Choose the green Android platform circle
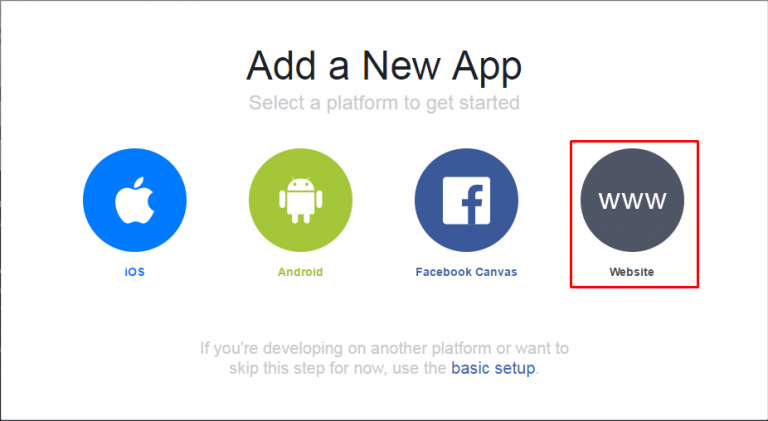Viewport: 768px width, 421px height. (x=300, y=200)
